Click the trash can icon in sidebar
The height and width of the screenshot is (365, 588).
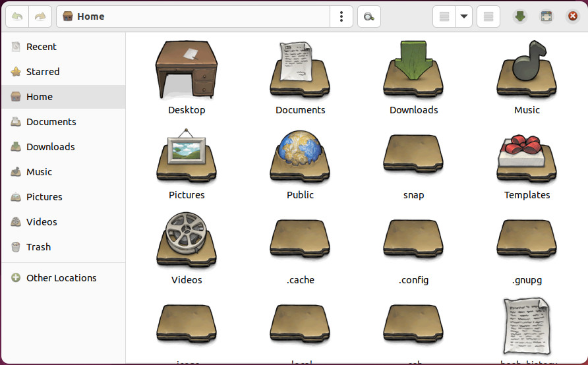tap(16, 247)
